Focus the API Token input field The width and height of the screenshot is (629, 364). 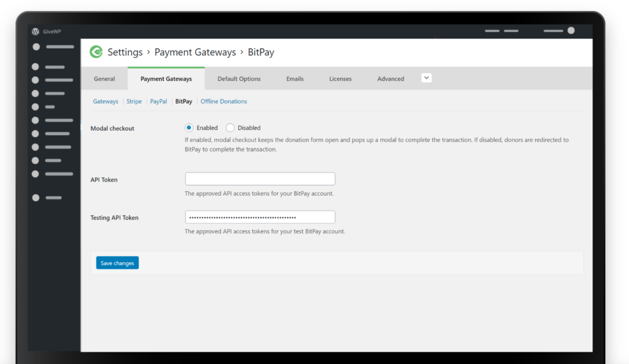pos(260,179)
